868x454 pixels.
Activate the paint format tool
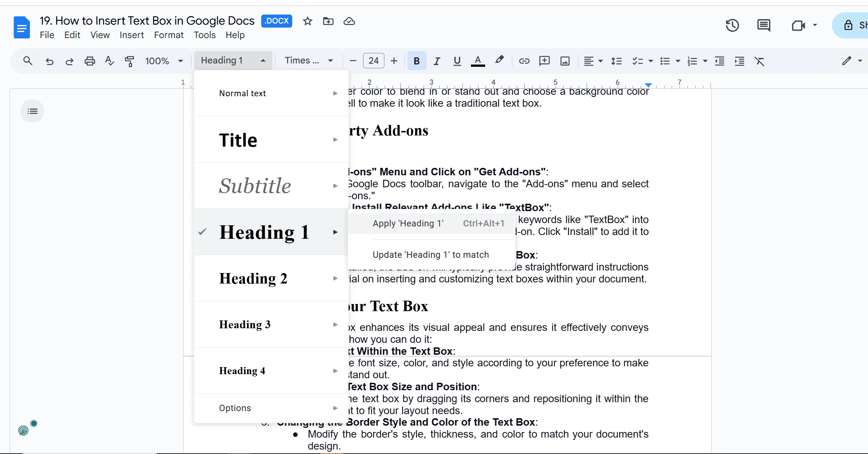tap(129, 61)
